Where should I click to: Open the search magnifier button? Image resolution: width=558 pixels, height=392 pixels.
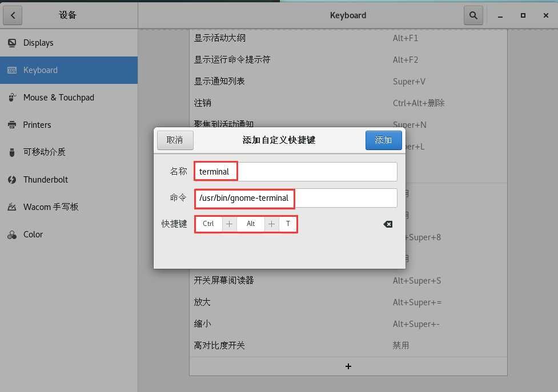(x=473, y=15)
